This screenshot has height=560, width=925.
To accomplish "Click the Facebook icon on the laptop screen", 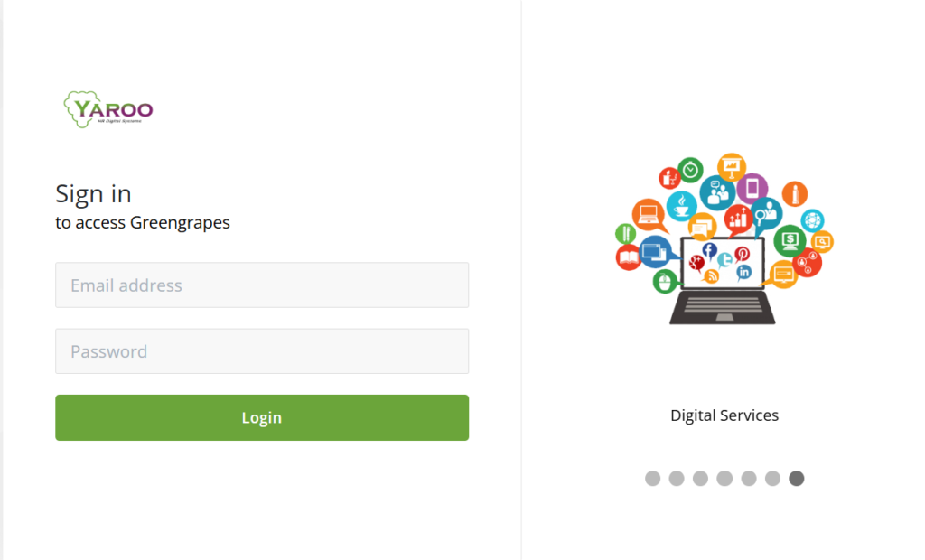I will [x=709, y=250].
